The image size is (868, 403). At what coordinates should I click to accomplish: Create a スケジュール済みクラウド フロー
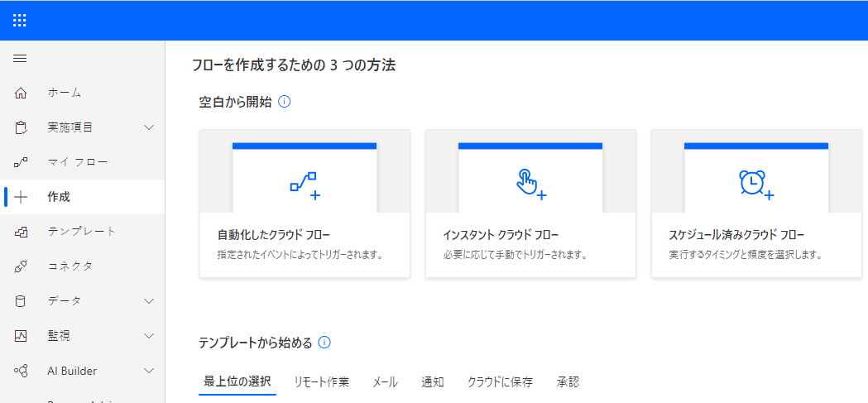(757, 204)
